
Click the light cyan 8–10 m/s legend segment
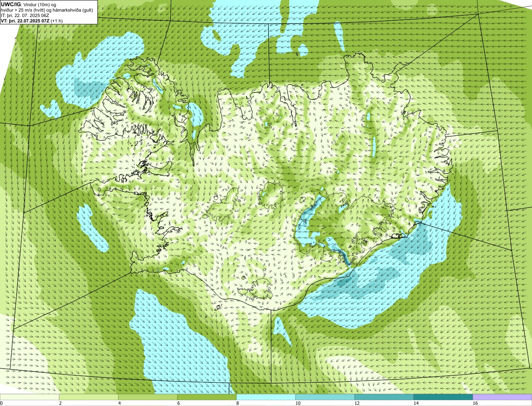pyautogui.click(x=266, y=397)
